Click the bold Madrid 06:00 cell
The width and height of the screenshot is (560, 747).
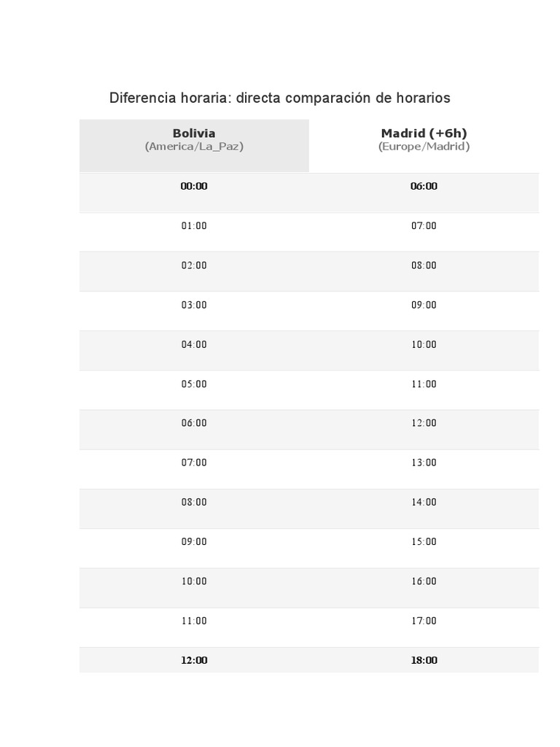pyautogui.click(x=424, y=186)
